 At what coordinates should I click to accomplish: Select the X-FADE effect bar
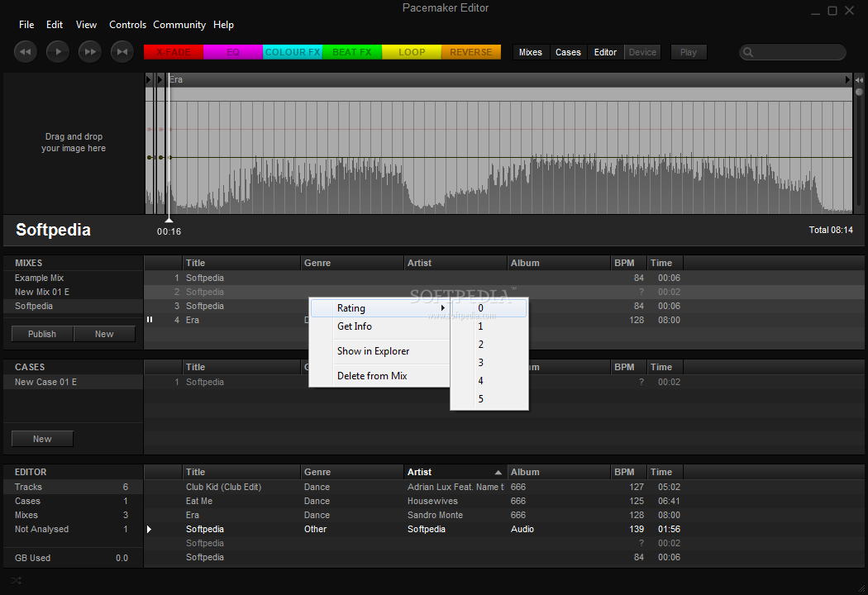coord(174,52)
